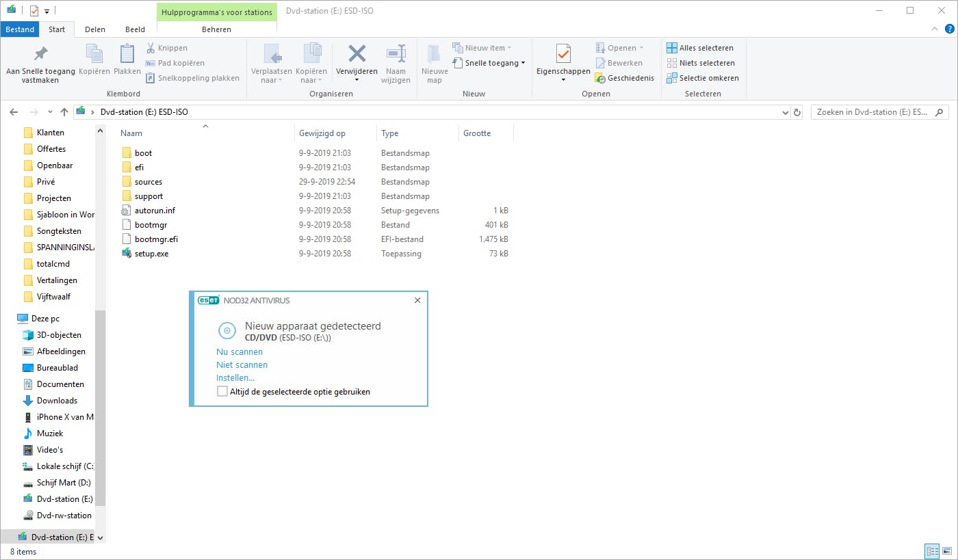Click Selectie omkeren in the ribbon
The height and width of the screenshot is (560, 958).
click(x=703, y=78)
